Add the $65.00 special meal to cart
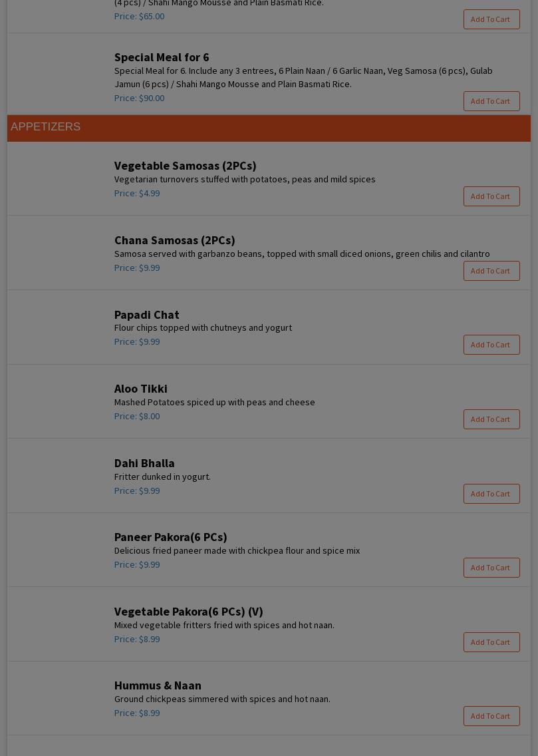The width and height of the screenshot is (538, 756). tap(491, 19)
